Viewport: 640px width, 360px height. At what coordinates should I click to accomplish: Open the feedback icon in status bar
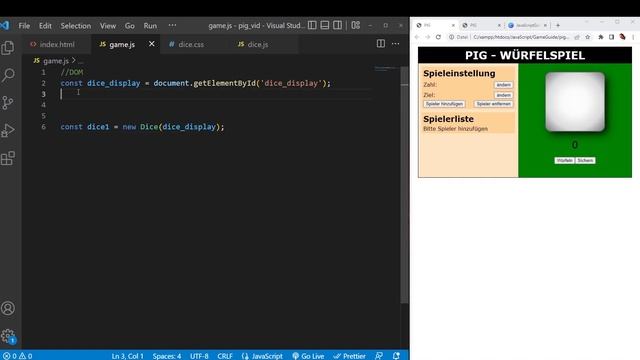click(x=379, y=356)
